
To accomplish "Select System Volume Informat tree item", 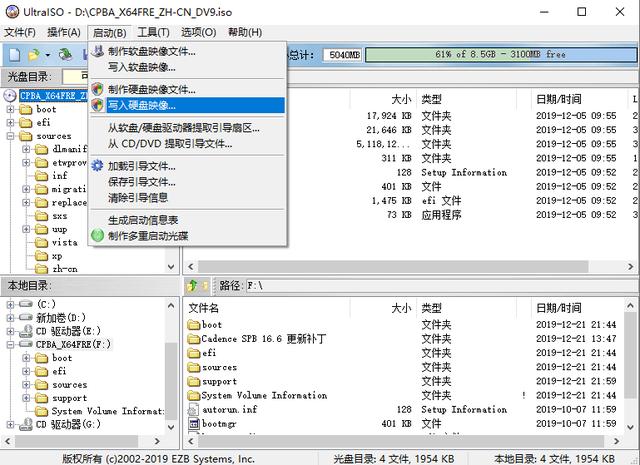I will coord(108,411).
